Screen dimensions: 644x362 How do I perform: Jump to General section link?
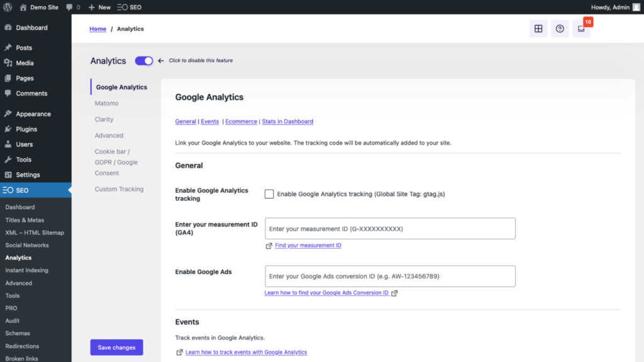pos(186,121)
